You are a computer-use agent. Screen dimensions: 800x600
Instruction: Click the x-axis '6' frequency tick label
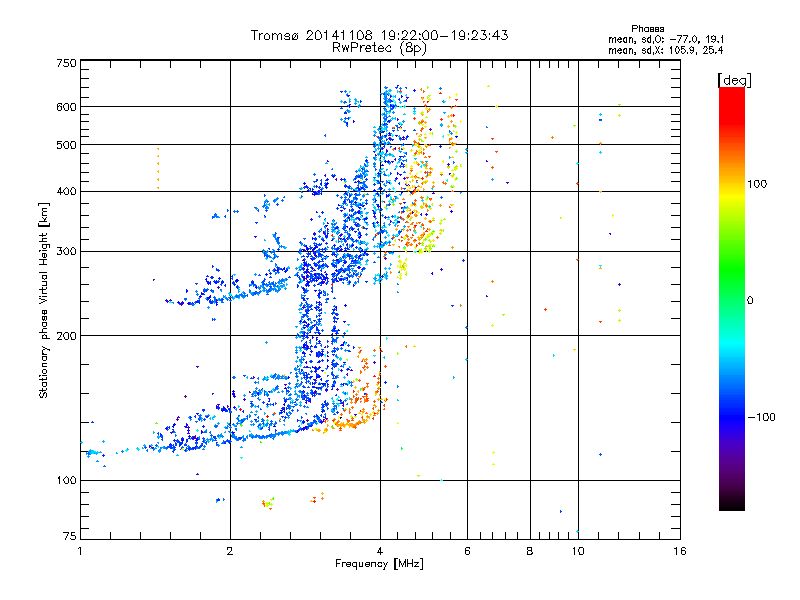[x=467, y=551]
